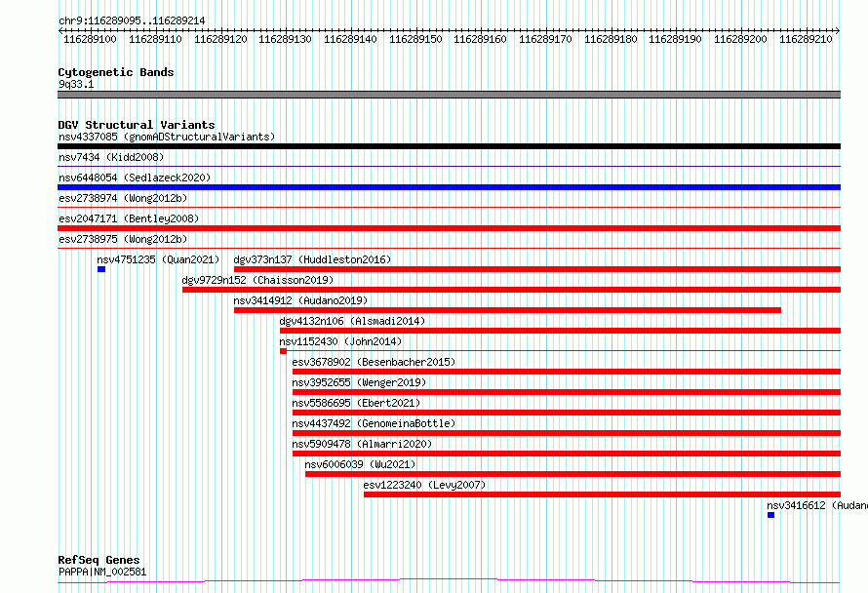Open esv2738974 (Wong2012b) variant

(x=123, y=198)
